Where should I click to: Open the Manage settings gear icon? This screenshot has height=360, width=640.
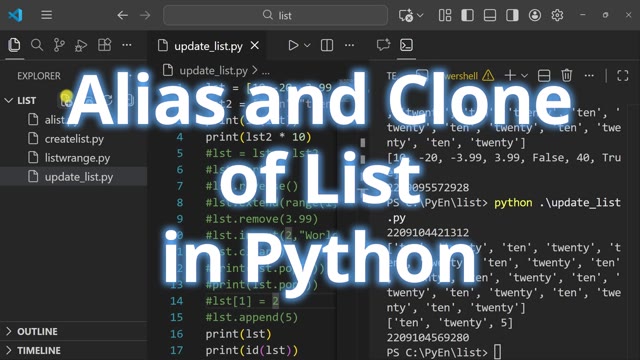coord(557,16)
